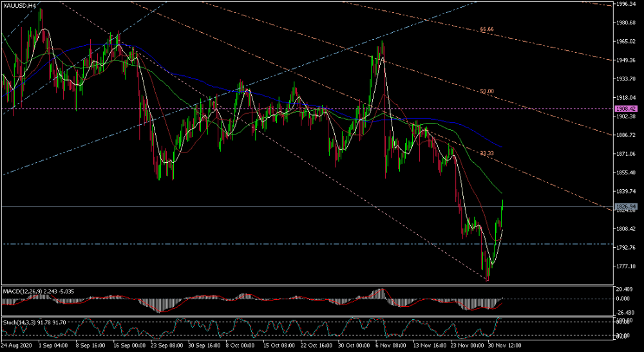Click the 1949.36 price axis value
This screenshot has height=352, width=644.
click(625, 60)
